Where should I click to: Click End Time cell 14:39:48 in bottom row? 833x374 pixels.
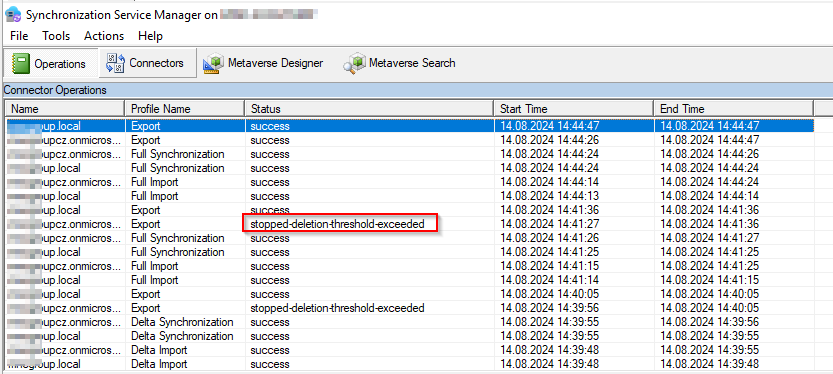pos(710,364)
